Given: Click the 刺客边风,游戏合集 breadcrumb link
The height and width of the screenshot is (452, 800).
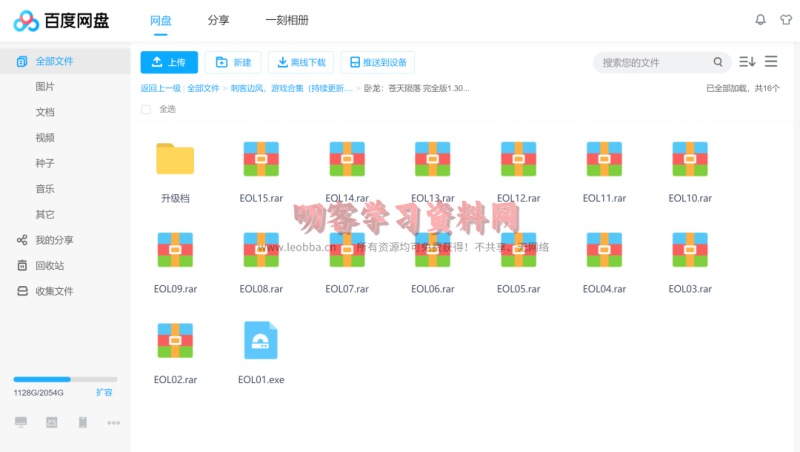Looking at the screenshot, I should (x=291, y=88).
